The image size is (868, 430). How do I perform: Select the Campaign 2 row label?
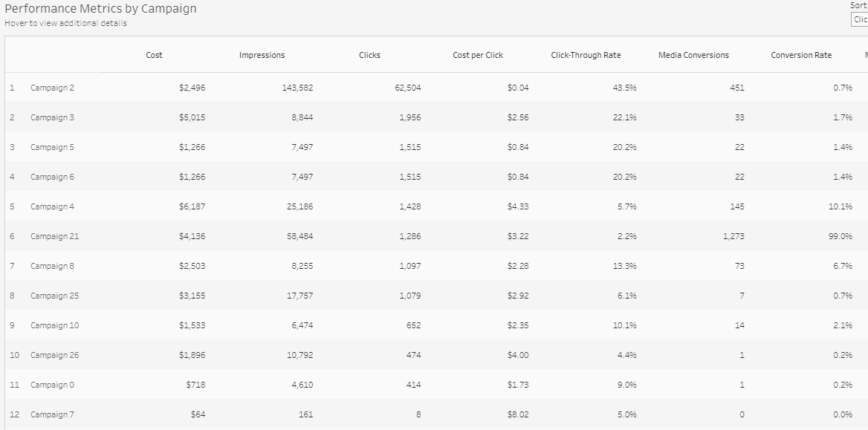[52, 88]
